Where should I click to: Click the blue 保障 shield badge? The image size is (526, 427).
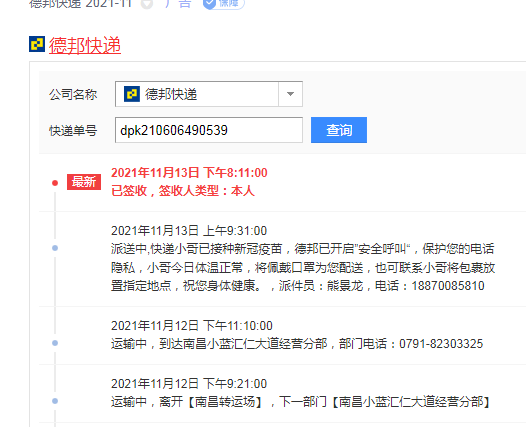(x=224, y=4)
